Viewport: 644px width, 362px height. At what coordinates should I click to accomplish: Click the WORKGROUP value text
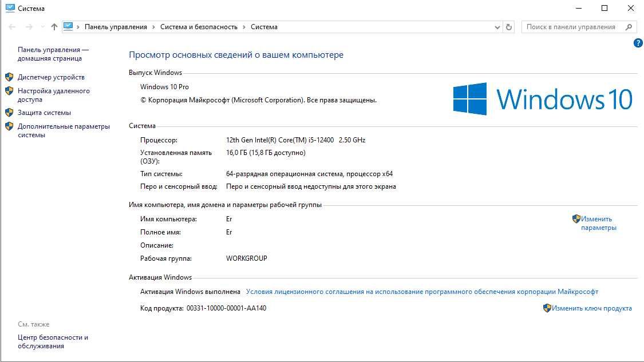click(246, 258)
